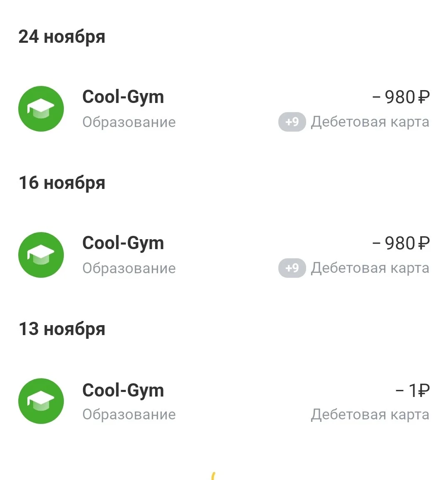
Task: Tap the 13 ноября date header
Action: pos(62,329)
